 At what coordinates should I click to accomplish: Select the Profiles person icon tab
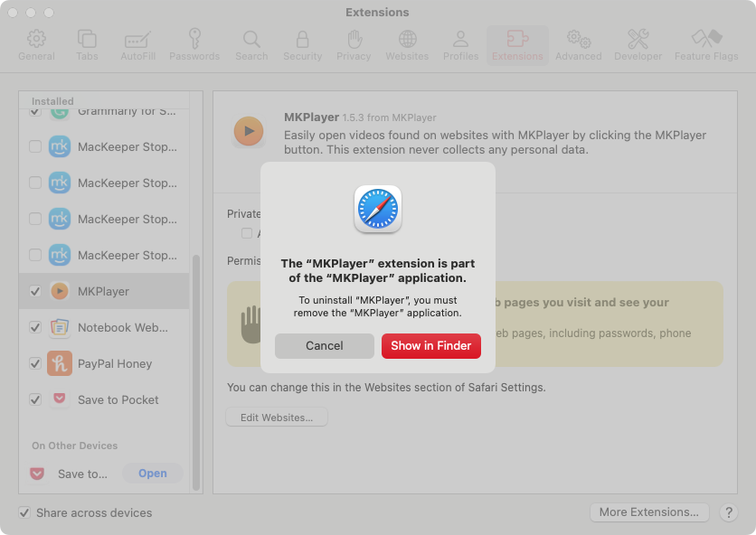[x=460, y=45]
